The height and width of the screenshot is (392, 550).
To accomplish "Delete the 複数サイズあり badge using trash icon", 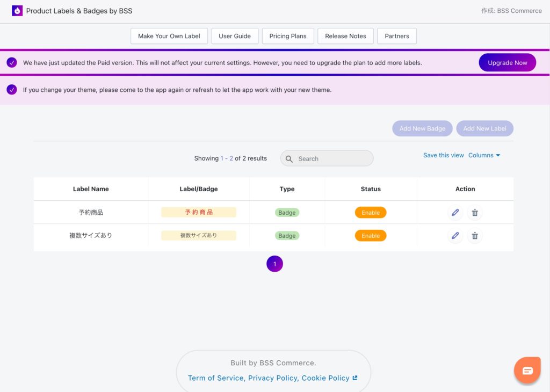I will (x=475, y=236).
